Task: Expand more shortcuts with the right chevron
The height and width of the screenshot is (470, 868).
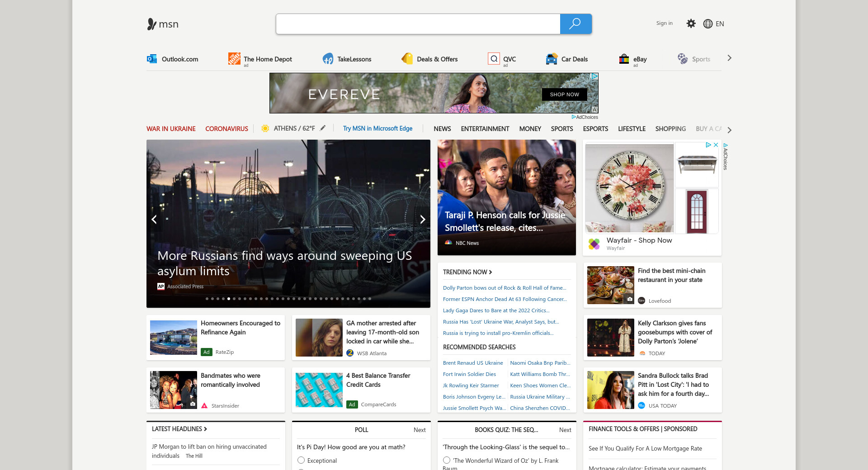Action: [x=729, y=58]
